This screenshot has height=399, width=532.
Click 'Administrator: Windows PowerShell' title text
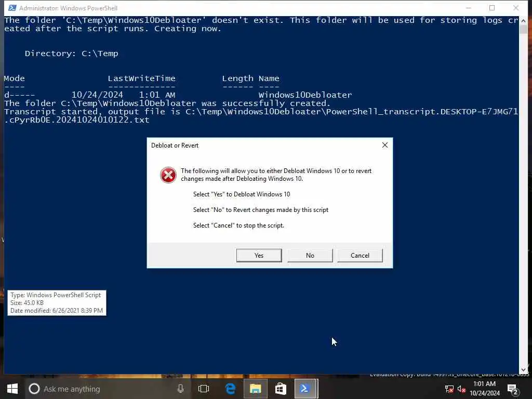point(68,8)
